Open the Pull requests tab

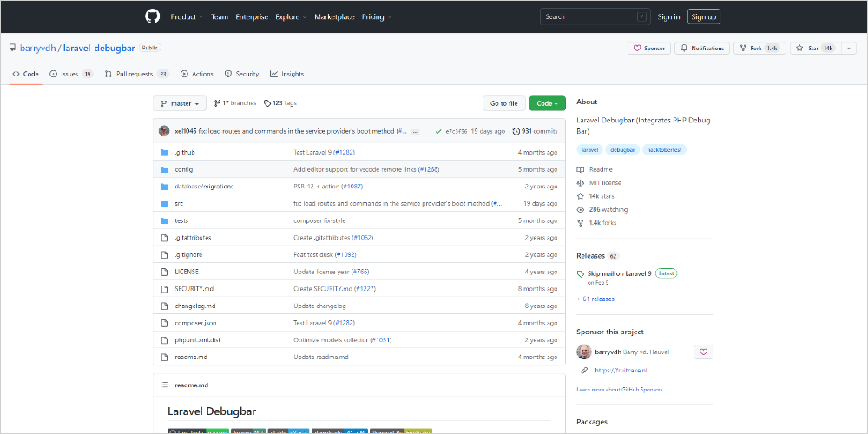(137, 74)
